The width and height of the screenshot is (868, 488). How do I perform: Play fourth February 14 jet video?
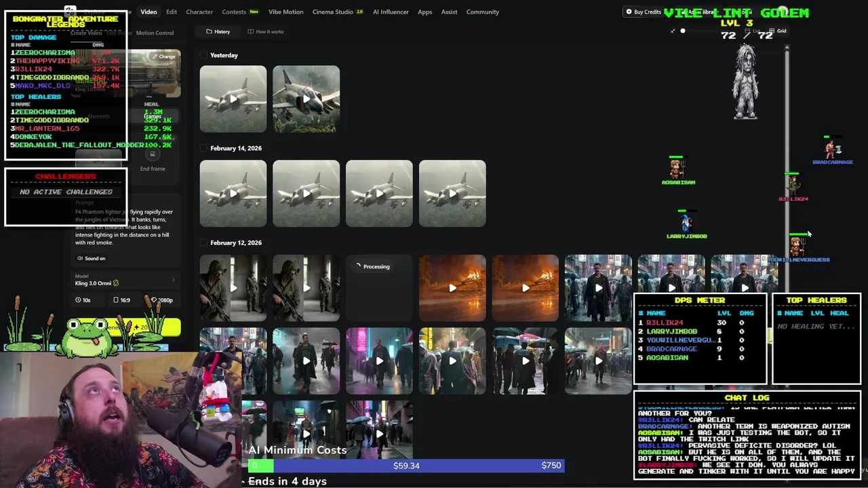(x=452, y=194)
